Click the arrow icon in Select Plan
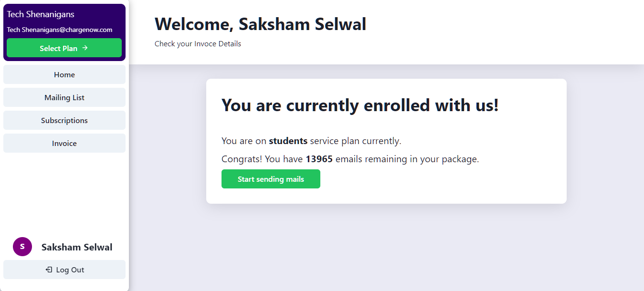 [85, 48]
